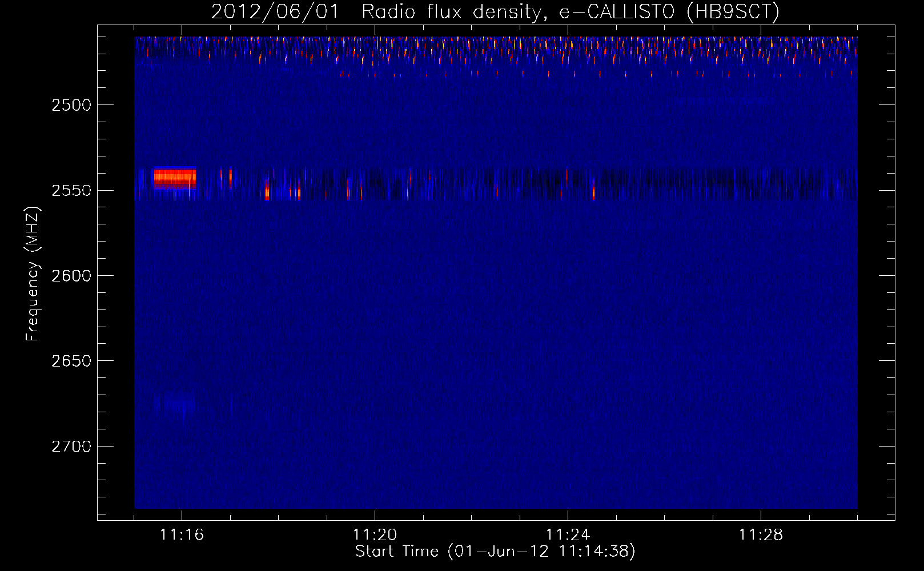Click the time tick label 11:28
924x571 pixels.
761,535
